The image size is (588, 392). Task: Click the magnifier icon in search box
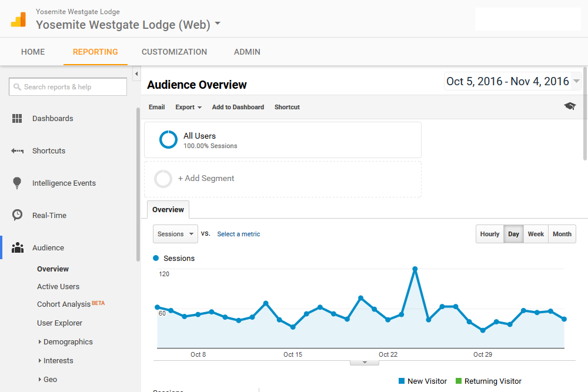17,87
